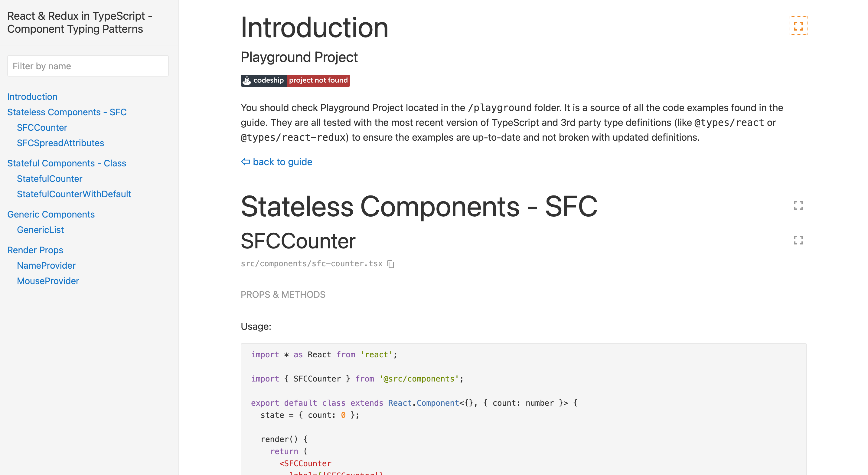
Task: Navigate to Stateless Components - SFC section
Action: point(67,112)
